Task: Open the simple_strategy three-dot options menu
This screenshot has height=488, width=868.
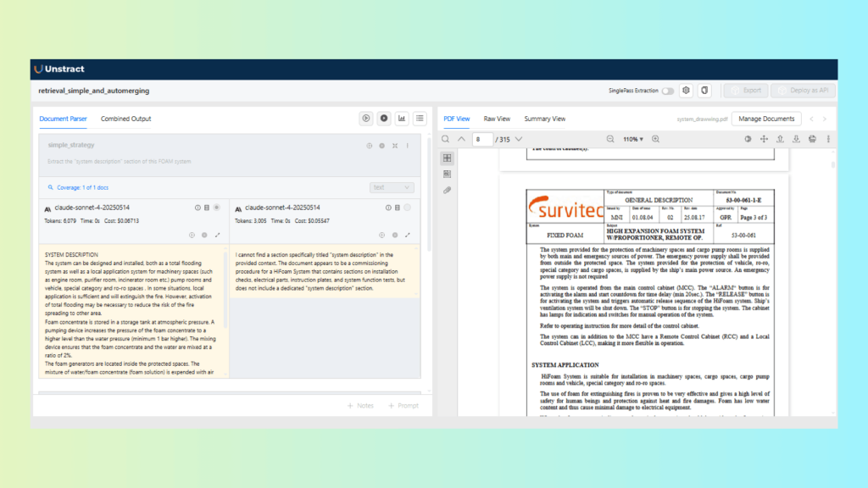Action: pos(408,146)
